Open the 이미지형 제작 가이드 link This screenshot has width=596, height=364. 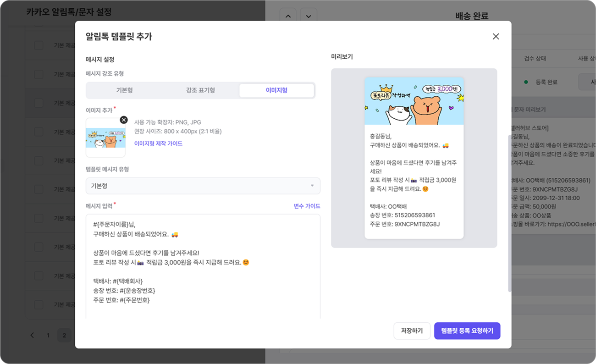tap(158, 143)
